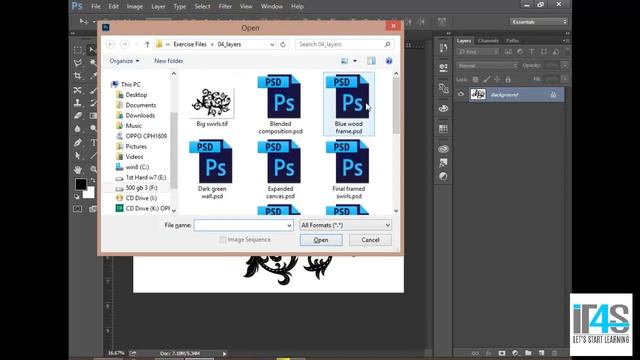Click the Add layer style fx icon
Viewport: 640px width, 360px height.
click(489, 353)
